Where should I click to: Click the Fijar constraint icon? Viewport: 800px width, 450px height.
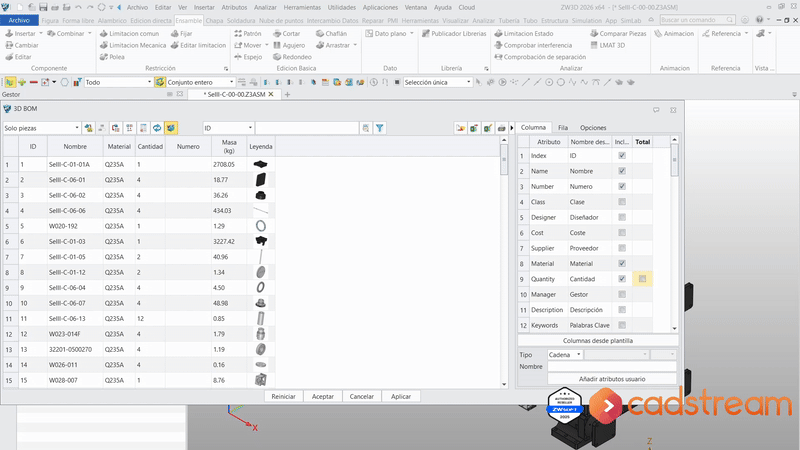pyautogui.click(x=174, y=33)
